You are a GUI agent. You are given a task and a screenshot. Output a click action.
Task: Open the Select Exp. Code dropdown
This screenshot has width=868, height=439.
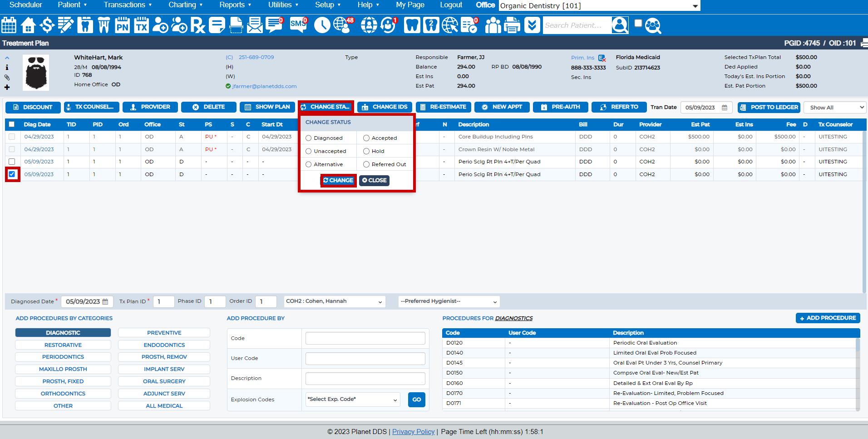tap(352, 400)
